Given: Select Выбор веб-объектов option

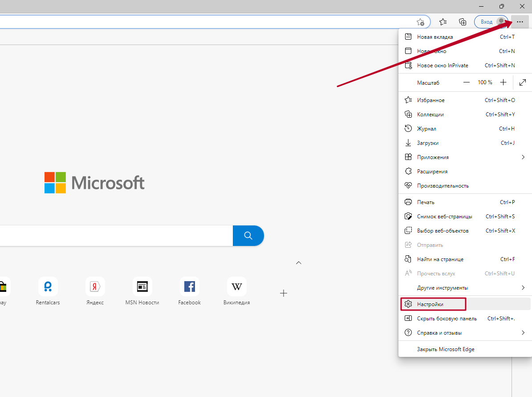Looking at the screenshot, I should (465, 231).
